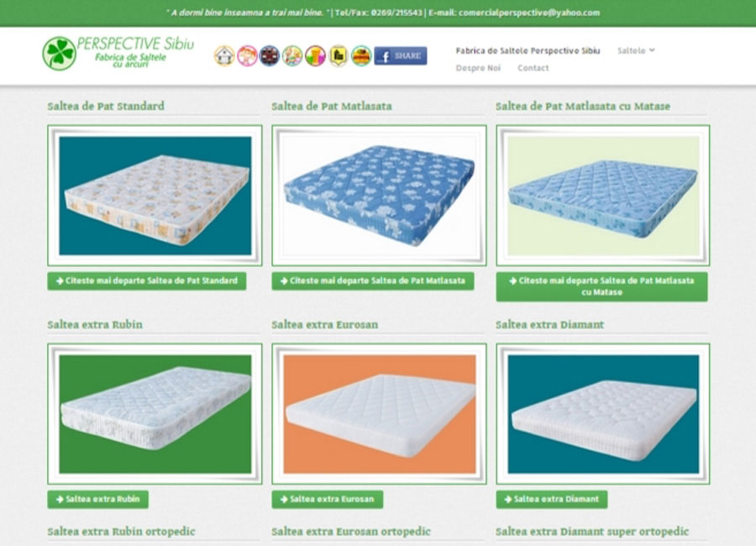This screenshot has width=756, height=546.
Task: Open Fabrica de Saltele Perspective Sibiu menu item
Action: click(528, 50)
